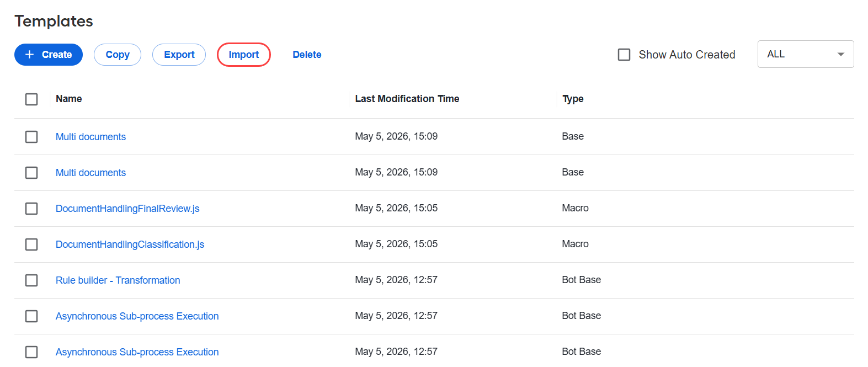The height and width of the screenshot is (367, 868).
Task: Click the Delete text button
Action: coord(307,55)
